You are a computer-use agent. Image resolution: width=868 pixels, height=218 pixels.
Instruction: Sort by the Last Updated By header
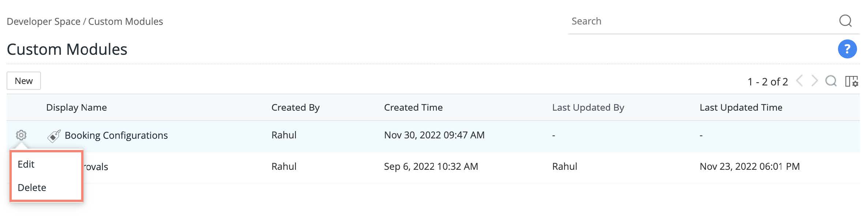(588, 107)
